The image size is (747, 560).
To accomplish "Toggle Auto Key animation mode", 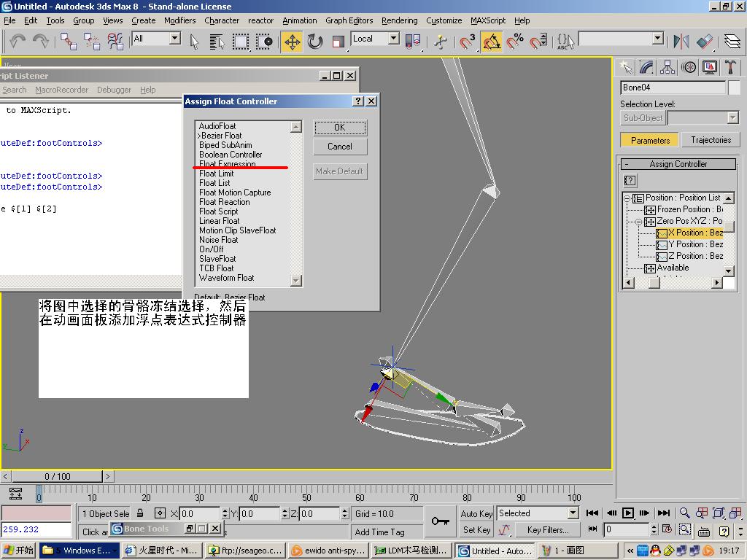I will (476, 513).
